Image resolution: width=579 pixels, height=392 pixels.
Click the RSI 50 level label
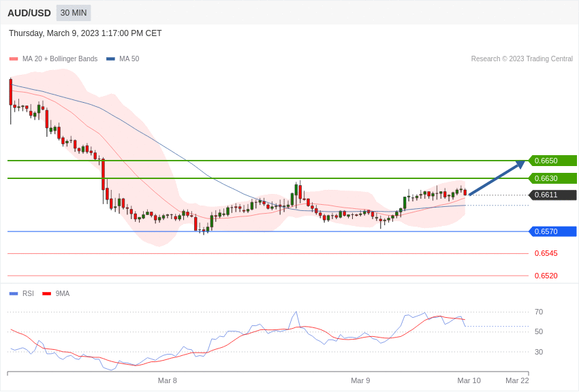(x=539, y=331)
